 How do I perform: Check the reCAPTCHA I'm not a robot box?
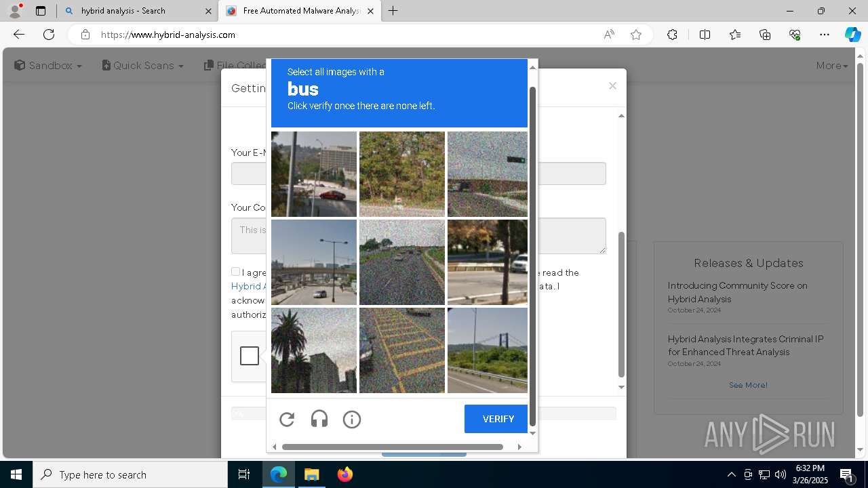pyautogui.click(x=250, y=356)
